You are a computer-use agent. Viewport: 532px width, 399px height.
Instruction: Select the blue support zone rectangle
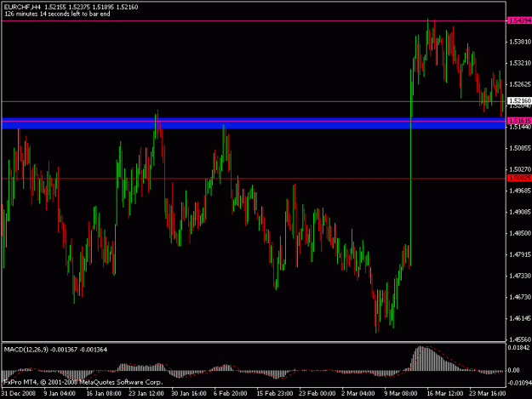(x=254, y=123)
